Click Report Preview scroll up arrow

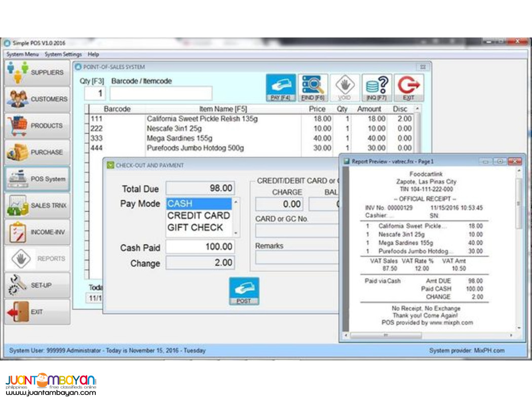519,171
